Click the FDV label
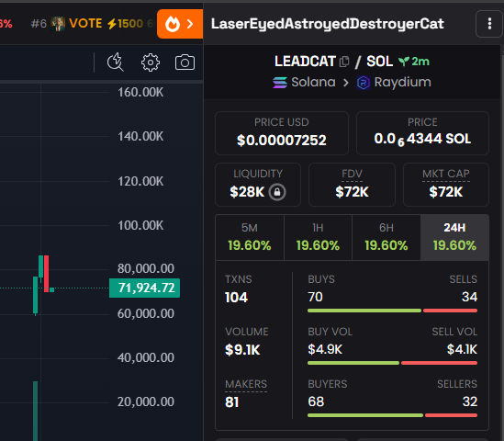Viewport: 504px width, 441px height. tap(352, 174)
